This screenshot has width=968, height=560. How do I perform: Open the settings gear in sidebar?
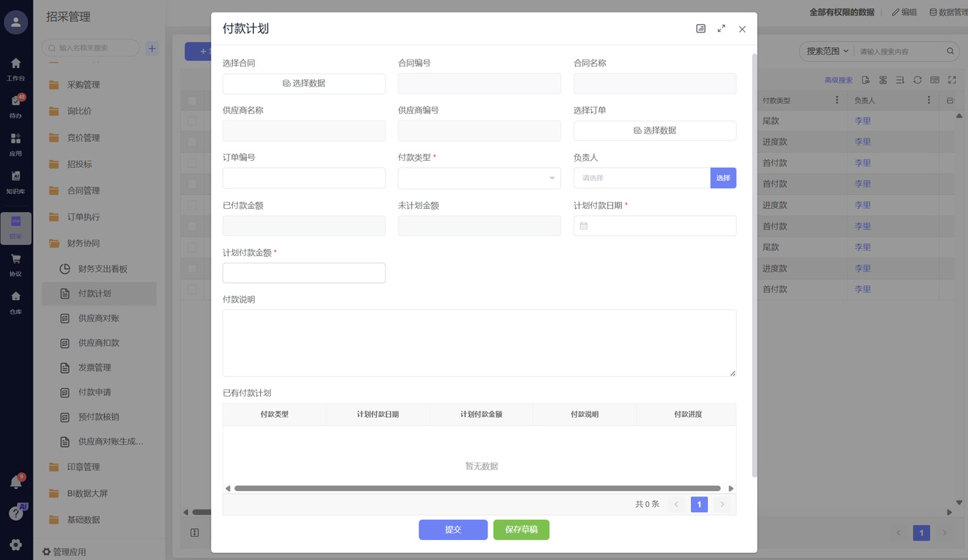click(15, 545)
